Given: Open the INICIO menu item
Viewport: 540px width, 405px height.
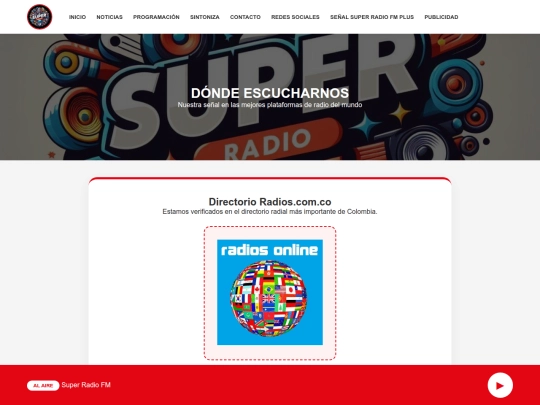Looking at the screenshot, I should coord(77,17).
